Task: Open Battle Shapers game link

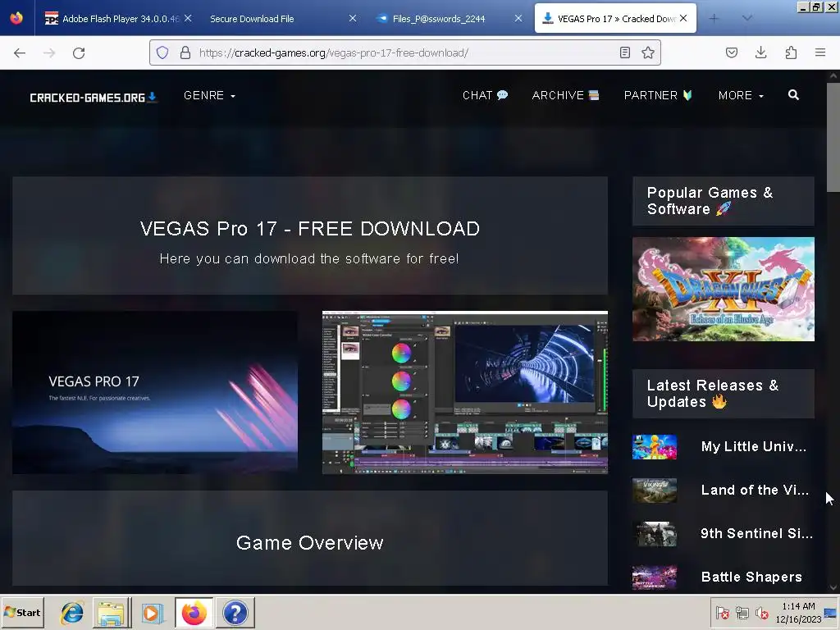Action: point(751,577)
